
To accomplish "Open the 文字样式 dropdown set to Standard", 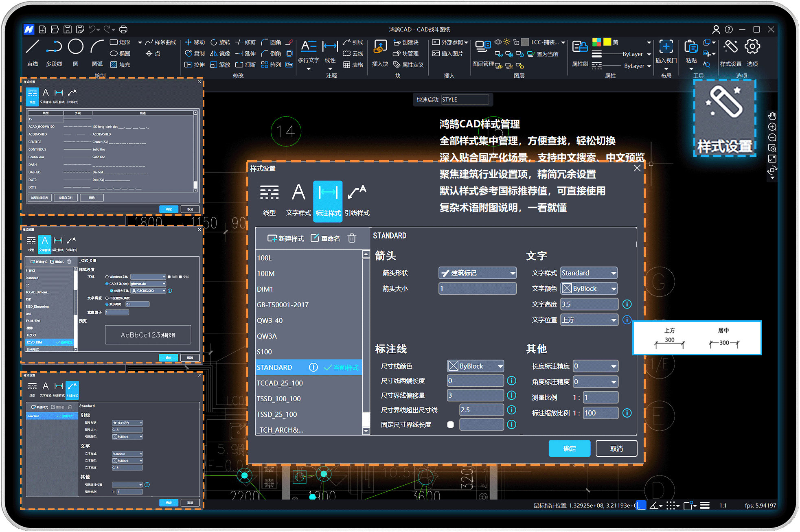I will point(589,273).
